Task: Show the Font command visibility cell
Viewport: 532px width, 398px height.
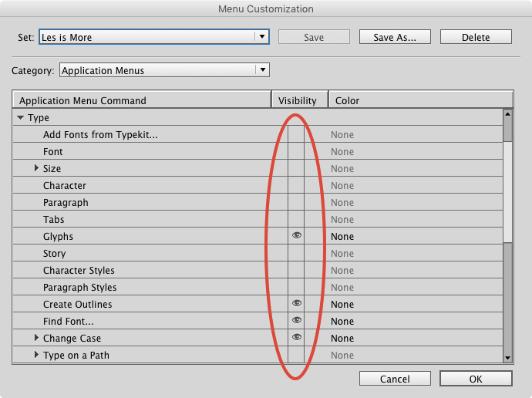Action: pos(296,151)
